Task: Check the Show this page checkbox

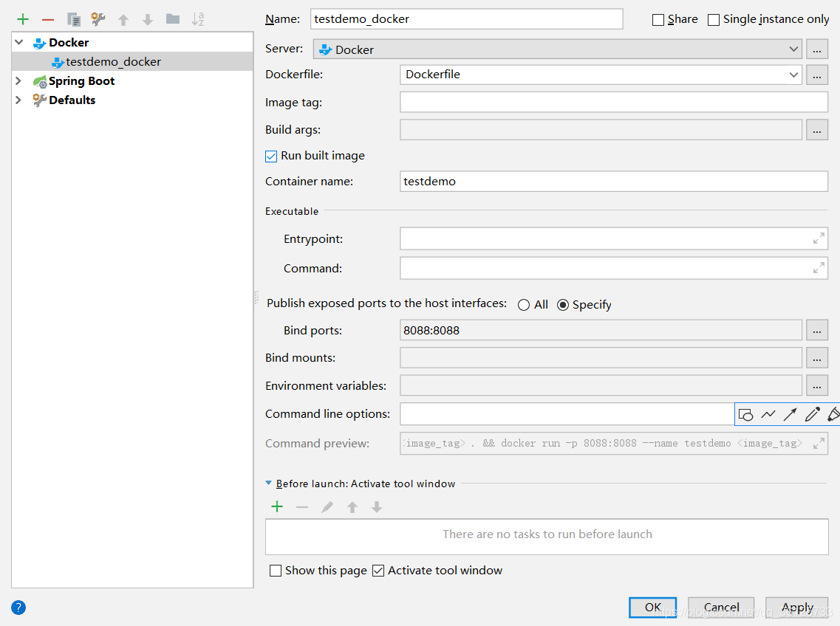Action: coord(276,571)
